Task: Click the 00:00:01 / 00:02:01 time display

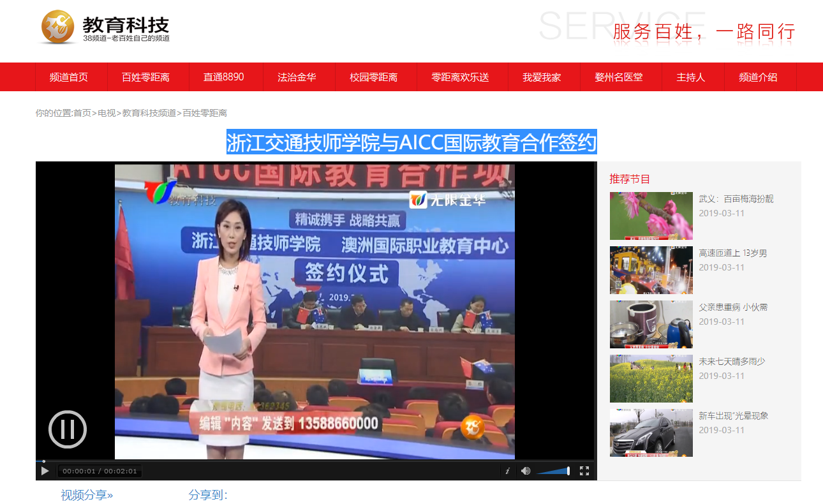Action: (x=100, y=471)
